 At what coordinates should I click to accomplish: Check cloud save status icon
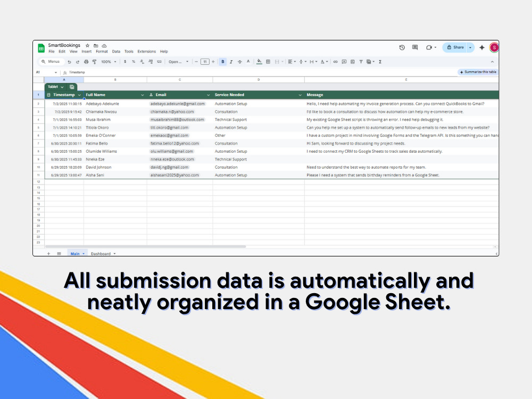[x=104, y=45]
